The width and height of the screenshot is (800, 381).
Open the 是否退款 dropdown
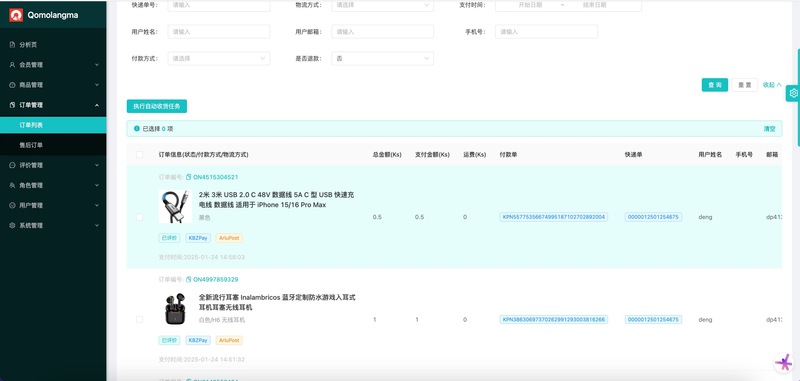tap(382, 59)
